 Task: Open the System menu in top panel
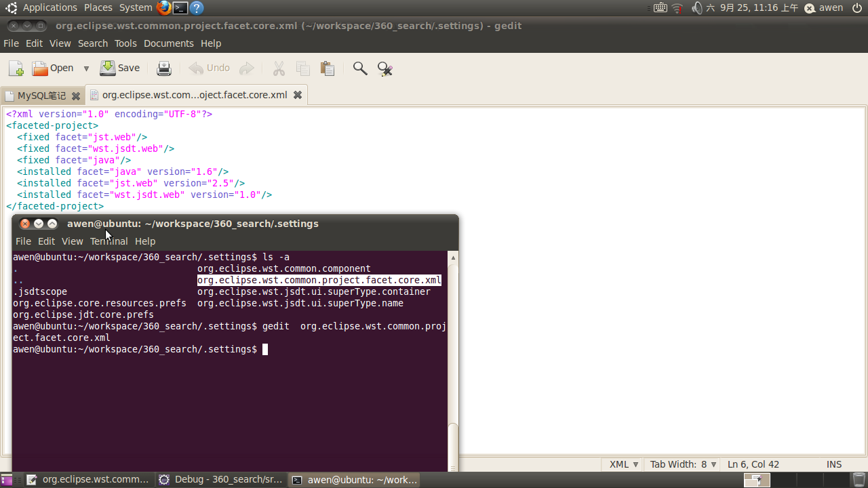pos(136,7)
